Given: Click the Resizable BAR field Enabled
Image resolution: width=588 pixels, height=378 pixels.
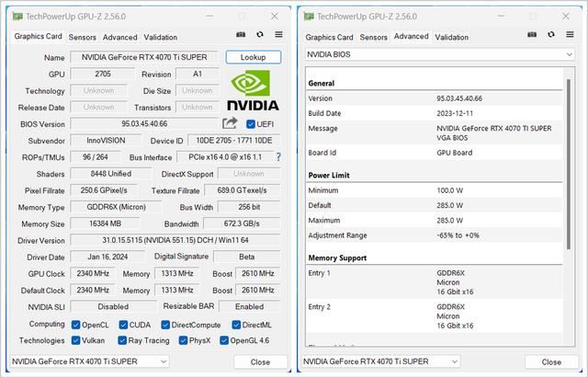Looking at the screenshot, I should [x=250, y=306].
